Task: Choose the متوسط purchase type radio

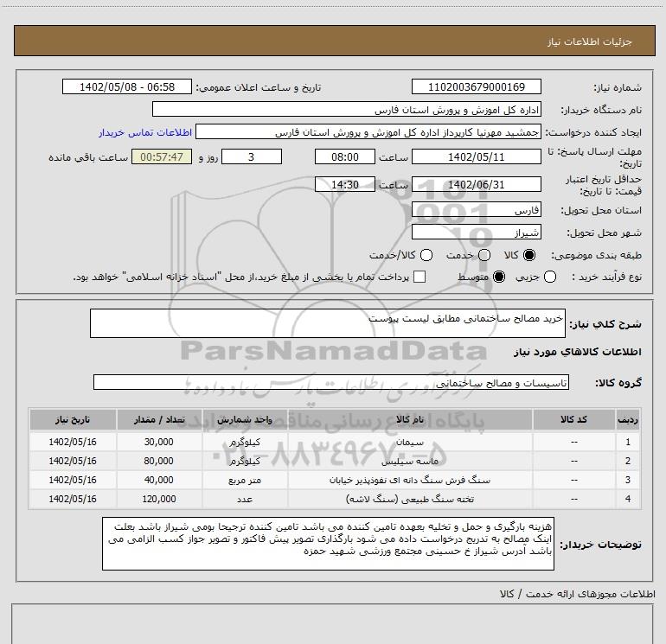Action: coord(499,277)
